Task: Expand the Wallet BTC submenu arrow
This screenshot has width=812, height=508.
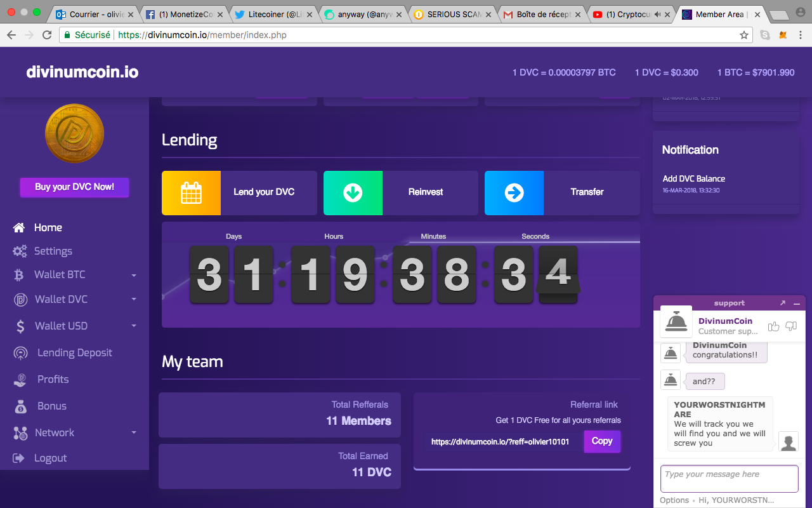Action: (134, 276)
